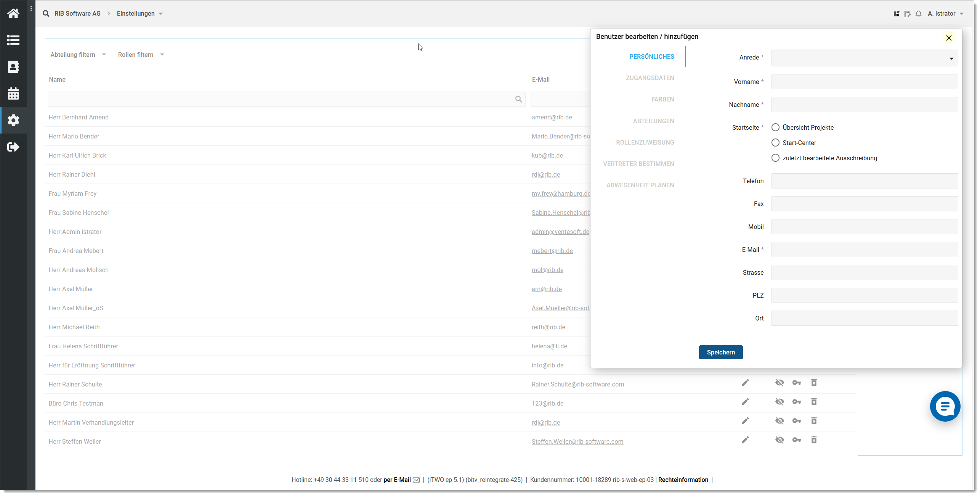Switch to the ROLLENZUWEISUNG tab
This screenshot has width=980, height=496.
[x=645, y=142]
